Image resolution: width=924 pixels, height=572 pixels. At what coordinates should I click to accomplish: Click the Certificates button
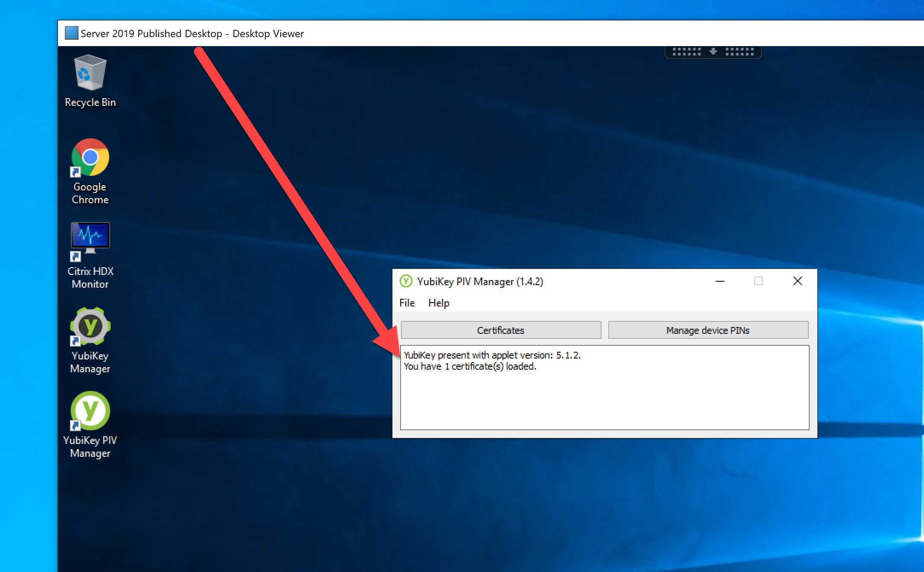coord(501,330)
